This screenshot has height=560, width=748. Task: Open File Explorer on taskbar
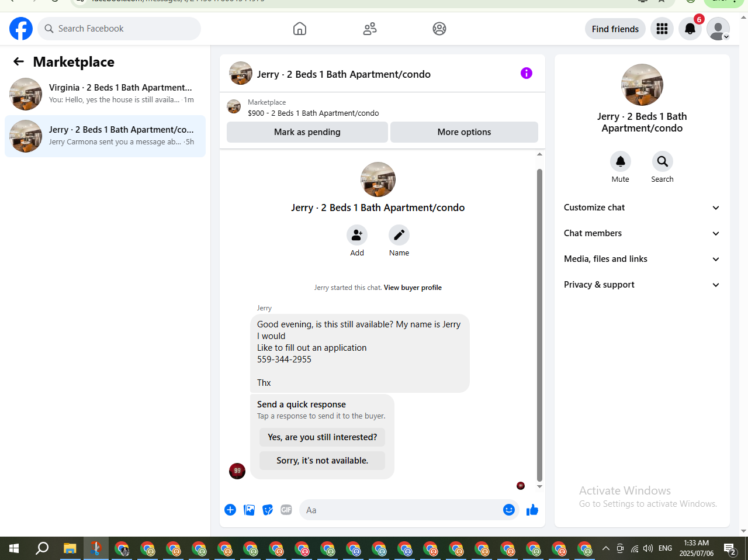click(70, 548)
